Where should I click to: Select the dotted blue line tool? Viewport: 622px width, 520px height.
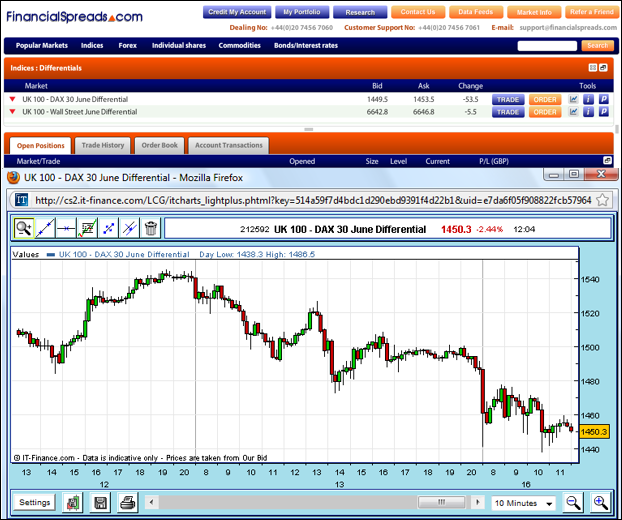pos(108,228)
